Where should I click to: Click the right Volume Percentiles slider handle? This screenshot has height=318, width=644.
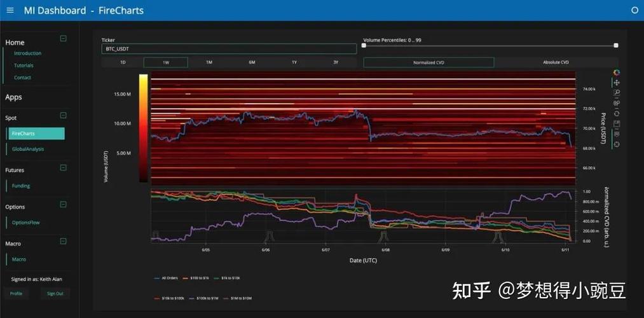point(615,46)
